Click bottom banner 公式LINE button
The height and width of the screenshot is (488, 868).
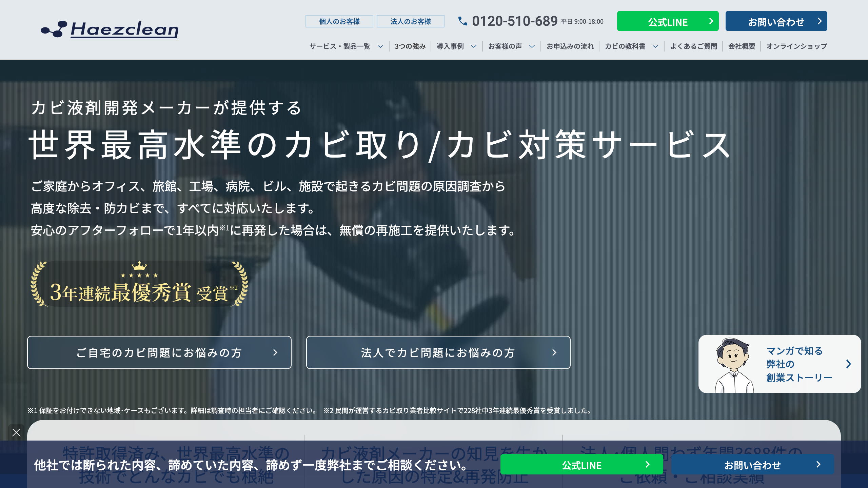(x=581, y=465)
